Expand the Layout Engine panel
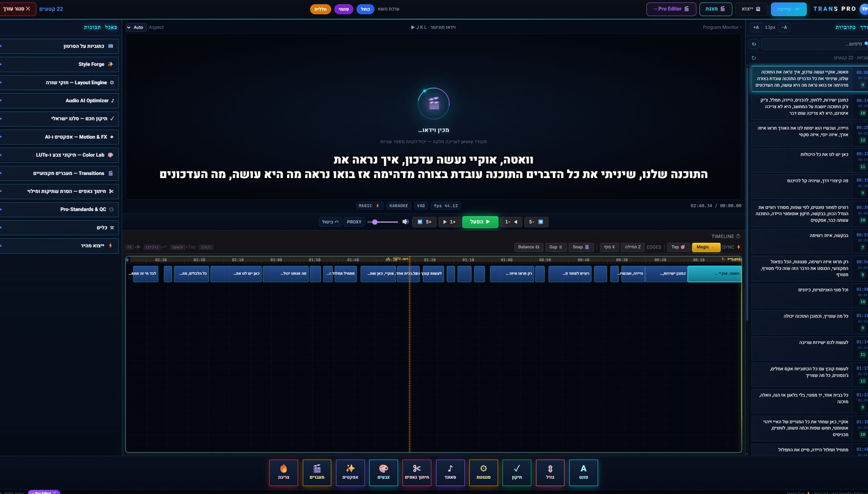 click(x=59, y=83)
